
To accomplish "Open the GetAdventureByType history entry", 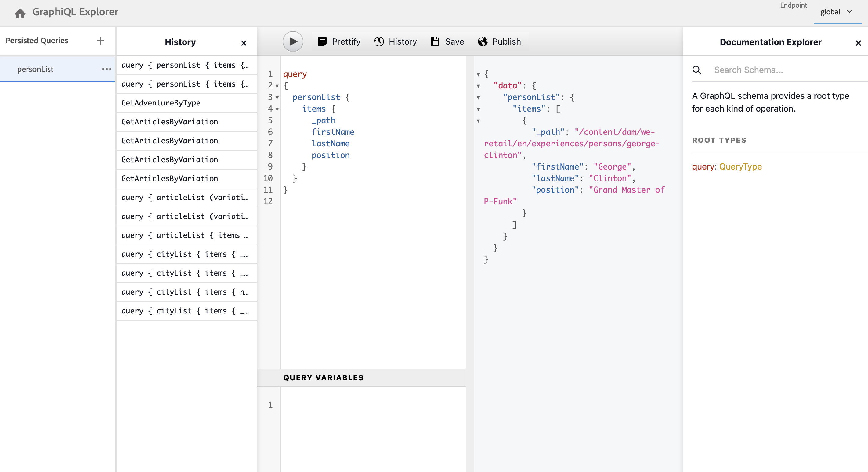I will (x=161, y=103).
